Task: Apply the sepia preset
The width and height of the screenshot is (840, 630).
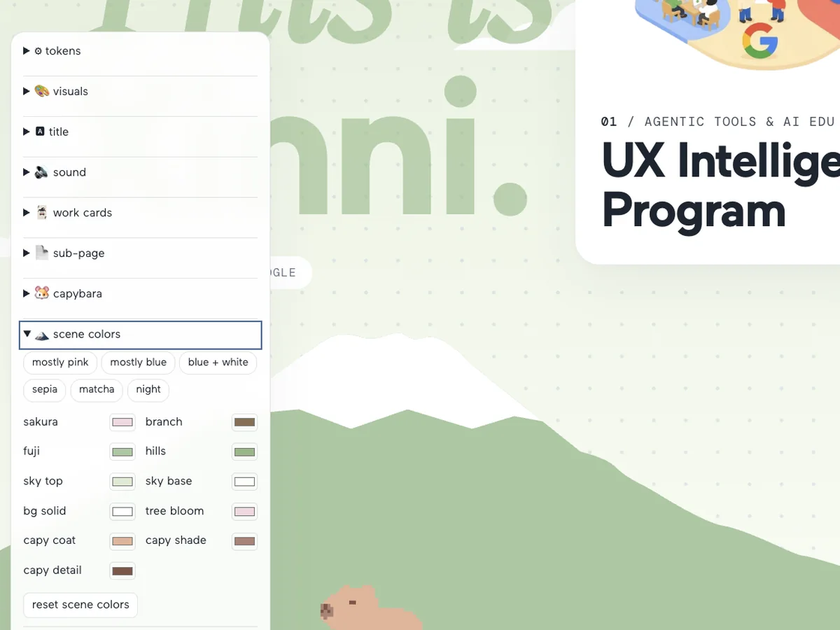Action: click(x=45, y=390)
